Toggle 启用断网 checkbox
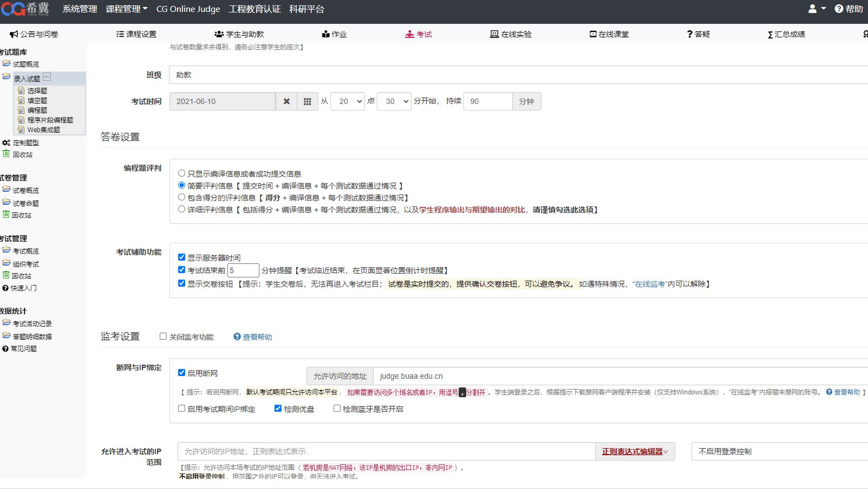Image resolution: width=868 pixels, height=492 pixels. (x=182, y=373)
